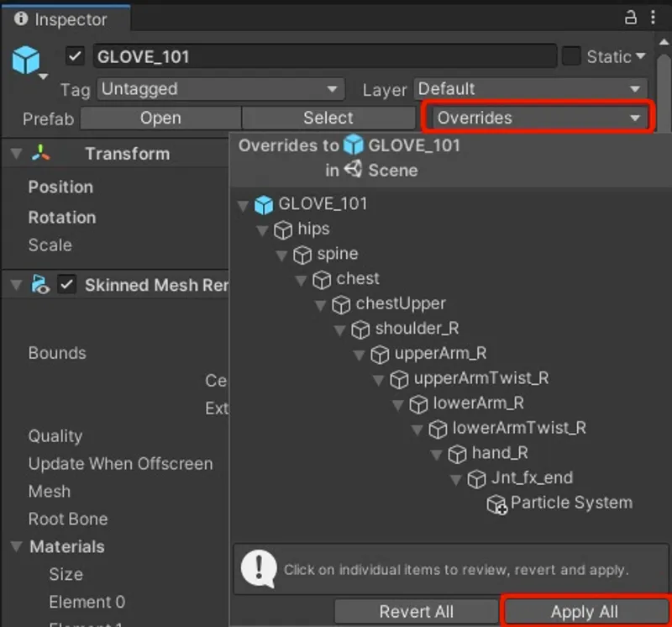Screen dimensions: 672x627
Task: Click the hand_R cube icon
Action: tap(456, 453)
